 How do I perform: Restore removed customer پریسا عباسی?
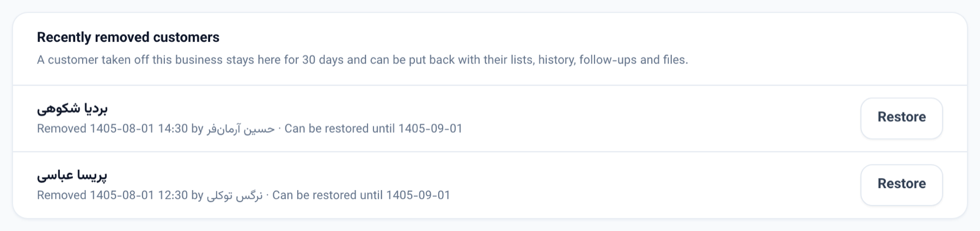pyautogui.click(x=902, y=184)
